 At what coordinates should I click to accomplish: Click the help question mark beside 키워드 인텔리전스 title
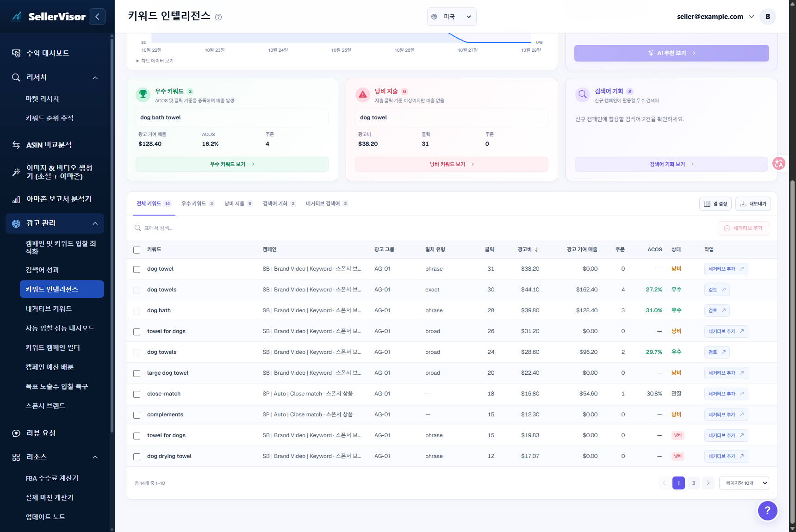(218, 17)
